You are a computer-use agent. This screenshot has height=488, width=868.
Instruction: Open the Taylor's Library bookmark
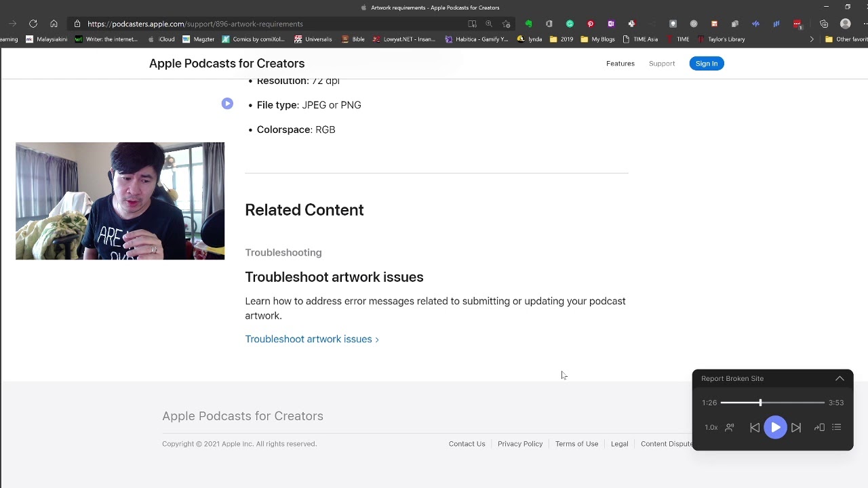tap(722, 39)
